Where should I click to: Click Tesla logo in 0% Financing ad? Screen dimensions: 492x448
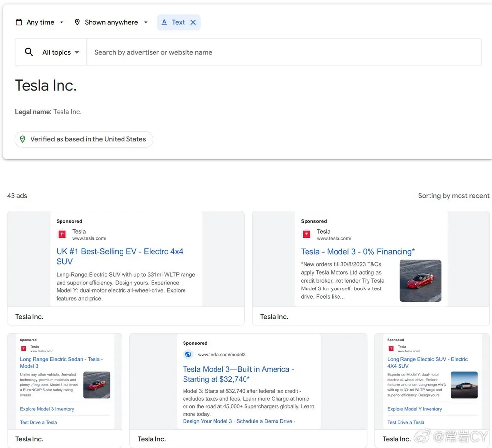[x=307, y=234]
